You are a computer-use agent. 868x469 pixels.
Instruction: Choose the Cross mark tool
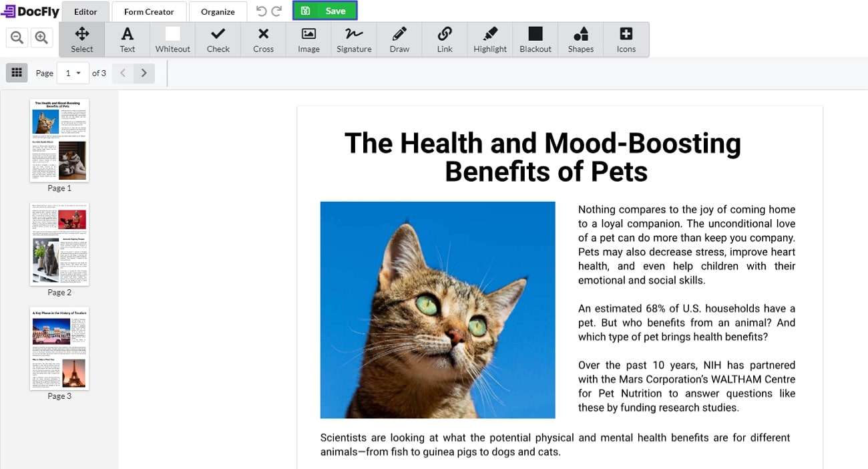(x=263, y=39)
